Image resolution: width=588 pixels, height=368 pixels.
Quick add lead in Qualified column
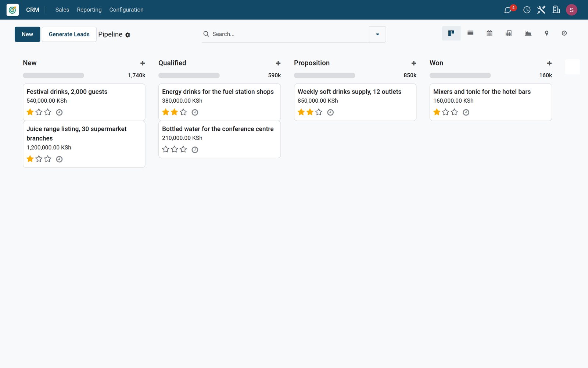pos(278,63)
